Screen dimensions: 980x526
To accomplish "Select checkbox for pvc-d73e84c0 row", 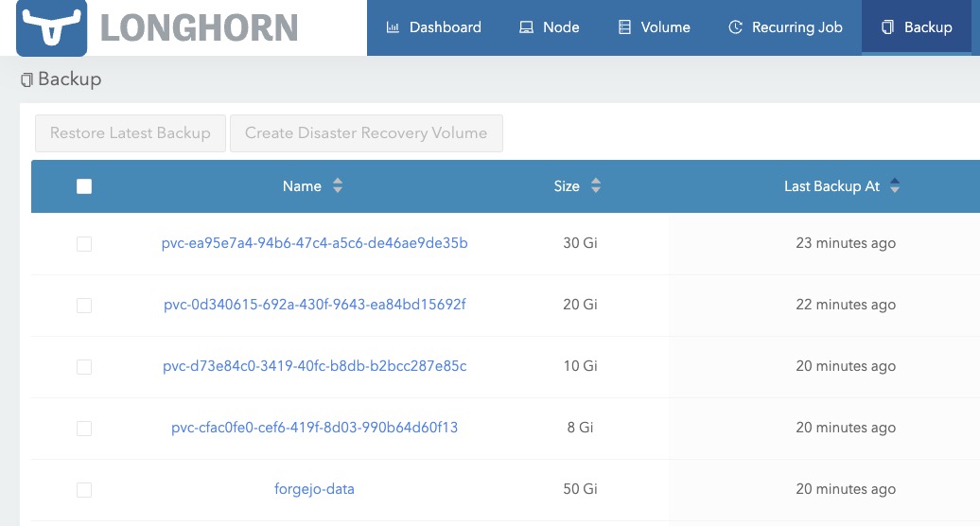I will (x=84, y=367).
